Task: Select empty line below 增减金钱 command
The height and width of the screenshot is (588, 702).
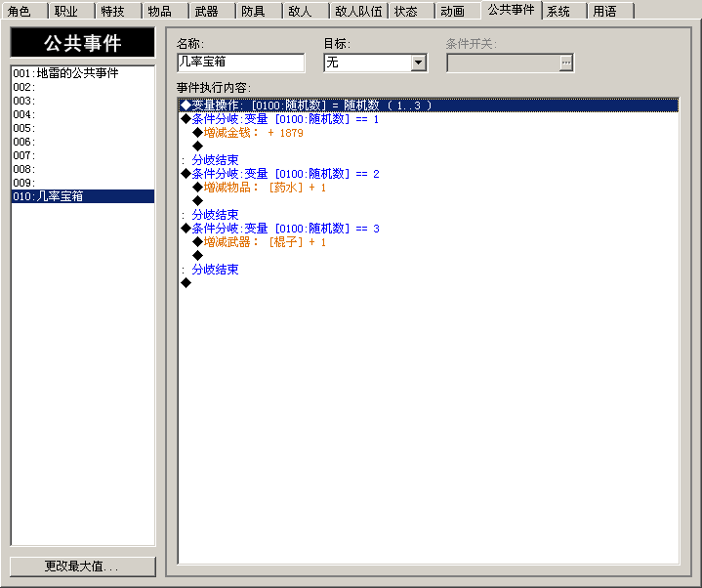Action: (x=429, y=147)
